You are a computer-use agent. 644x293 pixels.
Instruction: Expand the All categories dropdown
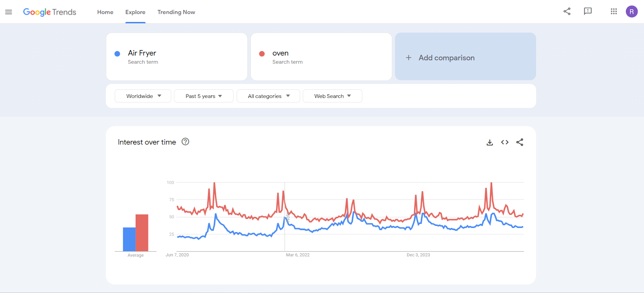pos(268,96)
